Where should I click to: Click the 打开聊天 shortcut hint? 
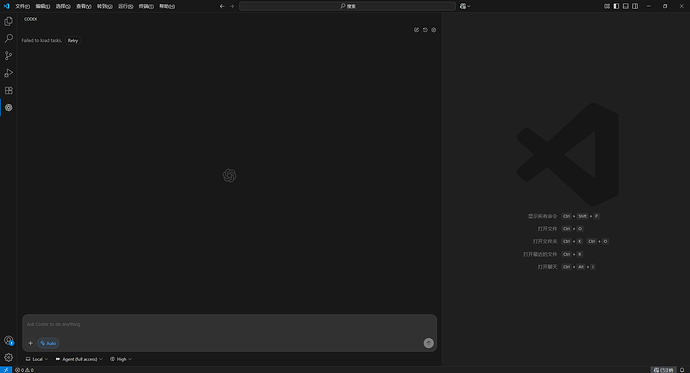pos(547,267)
